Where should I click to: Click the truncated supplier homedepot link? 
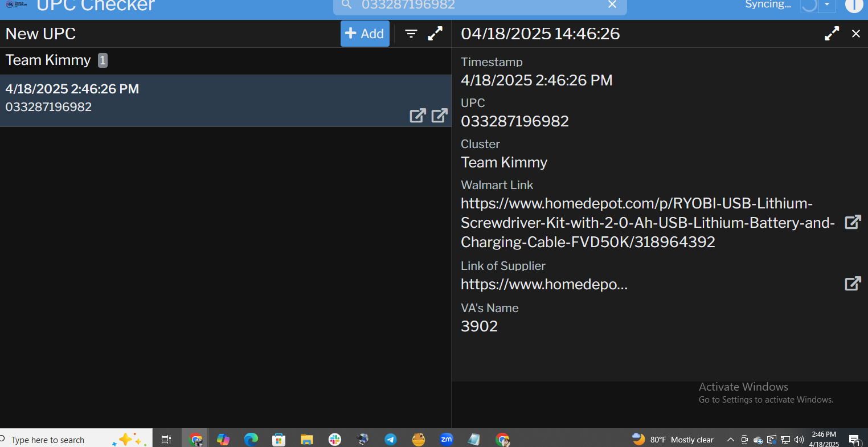(544, 284)
